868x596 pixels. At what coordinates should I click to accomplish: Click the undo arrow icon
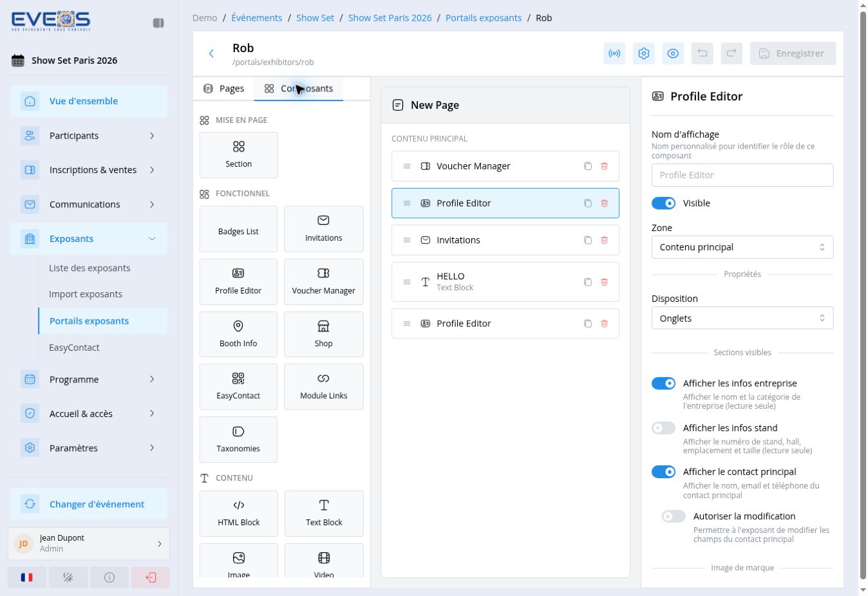point(702,53)
